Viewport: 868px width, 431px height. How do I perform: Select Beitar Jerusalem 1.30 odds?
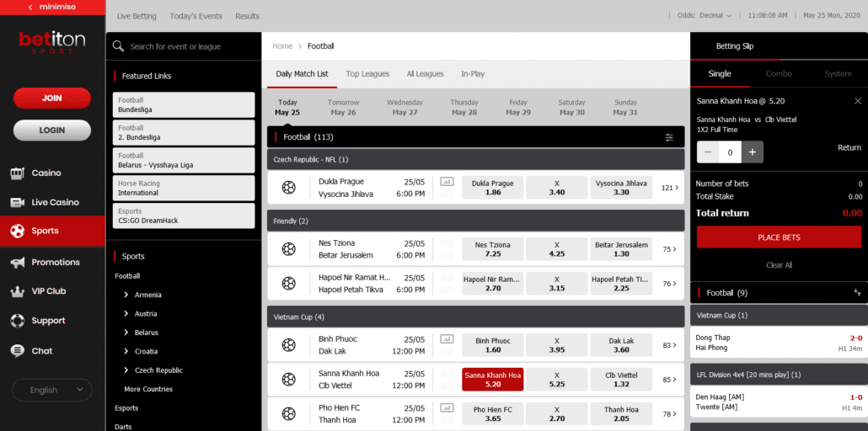click(621, 249)
